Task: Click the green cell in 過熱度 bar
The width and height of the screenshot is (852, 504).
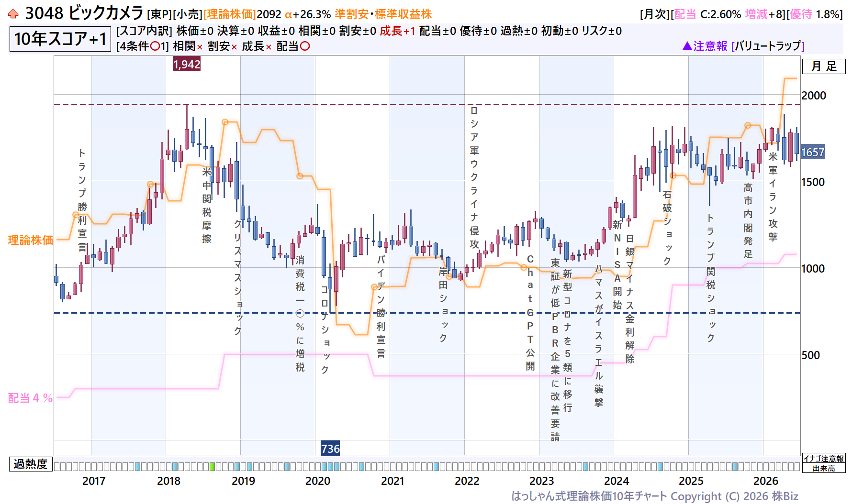Action: (x=213, y=466)
